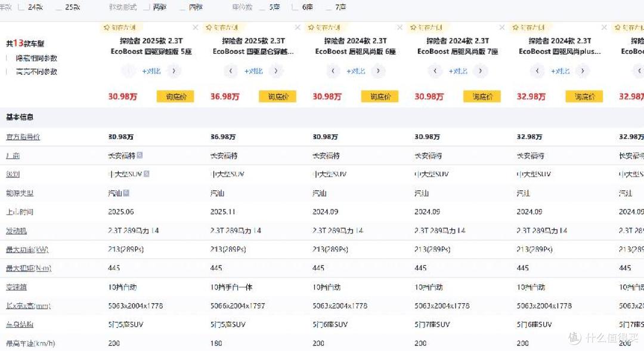The width and height of the screenshot is (644, 351).
Task: Add 四驱穿越版 5座 to compare via +对比
Action: 151,71
